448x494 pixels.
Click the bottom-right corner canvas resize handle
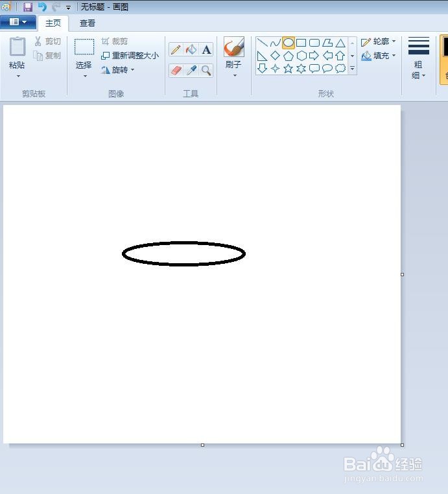point(403,445)
